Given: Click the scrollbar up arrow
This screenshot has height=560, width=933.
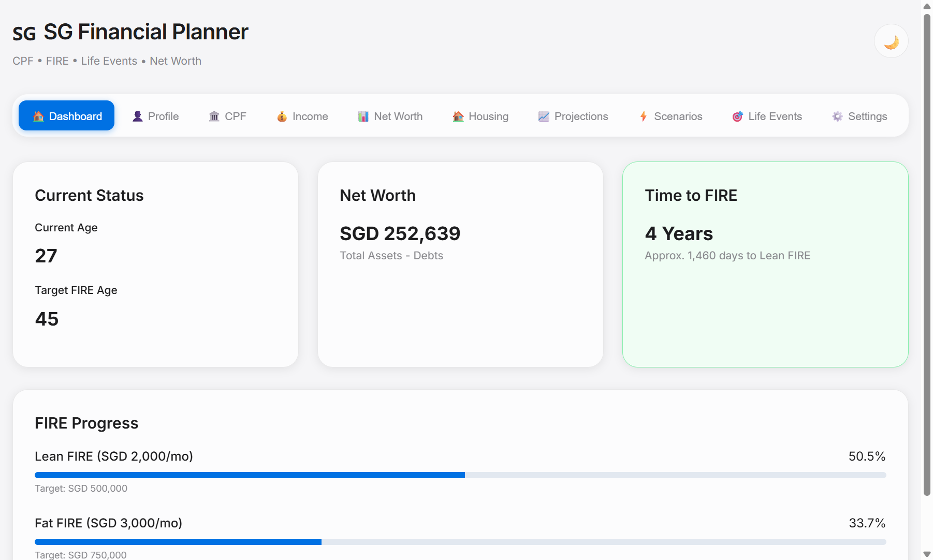Looking at the screenshot, I should pos(927,6).
